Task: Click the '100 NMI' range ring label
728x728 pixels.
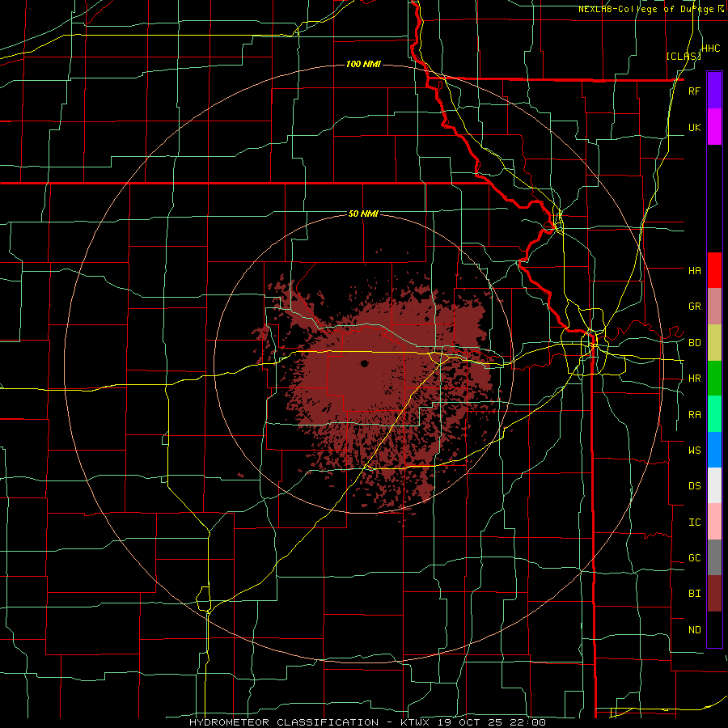Action: tap(363, 64)
